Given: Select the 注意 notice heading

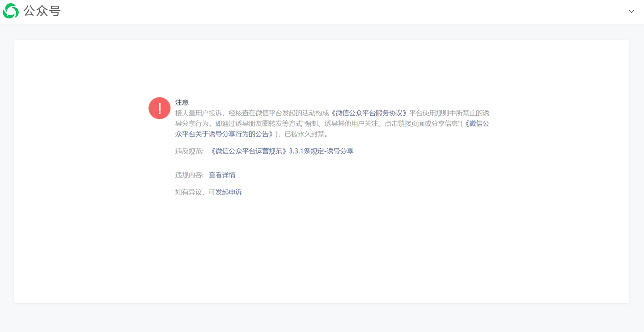Looking at the screenshot, I should [x=182, y=102].
